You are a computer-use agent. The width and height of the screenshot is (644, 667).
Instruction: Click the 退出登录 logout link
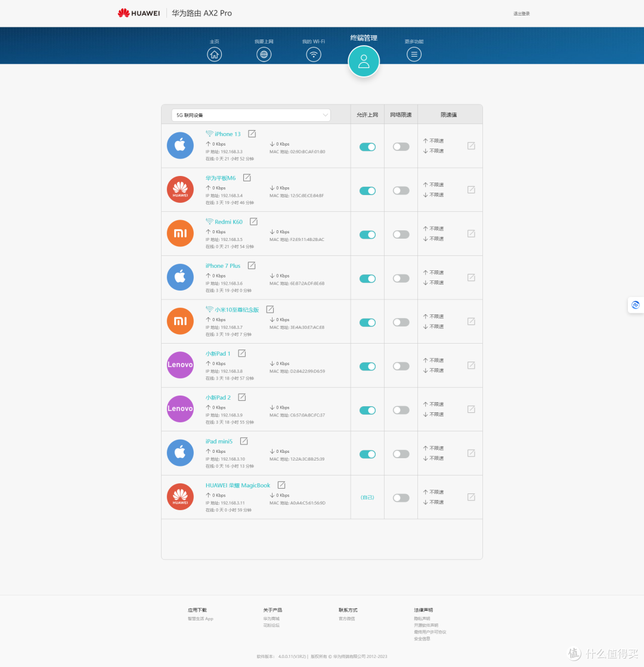(522, 14)
